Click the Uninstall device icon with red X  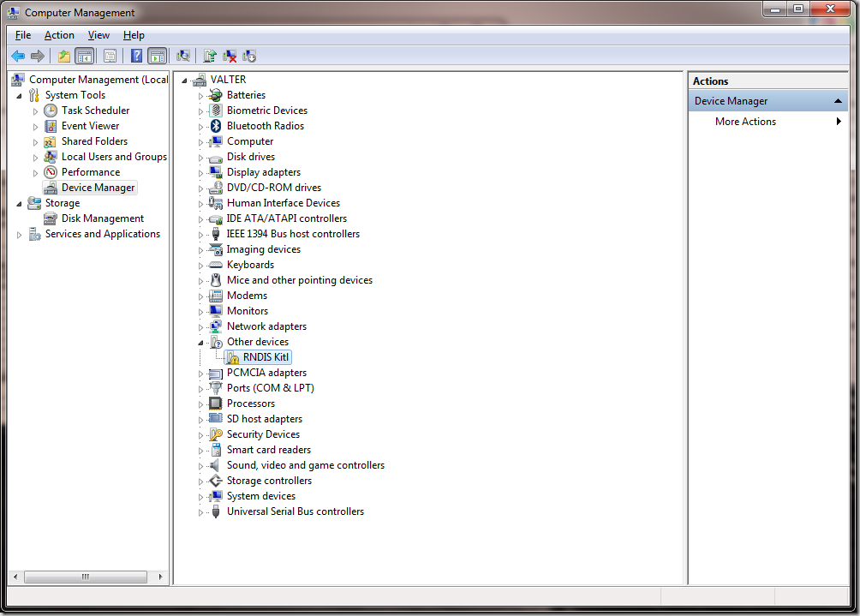[x=230, y=56]
